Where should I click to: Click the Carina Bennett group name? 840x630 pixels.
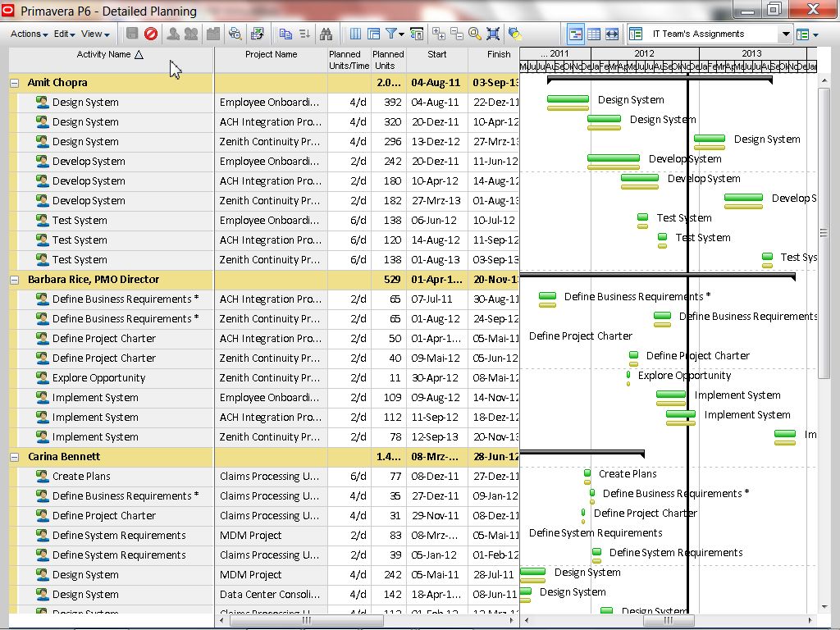click(64, 456)
